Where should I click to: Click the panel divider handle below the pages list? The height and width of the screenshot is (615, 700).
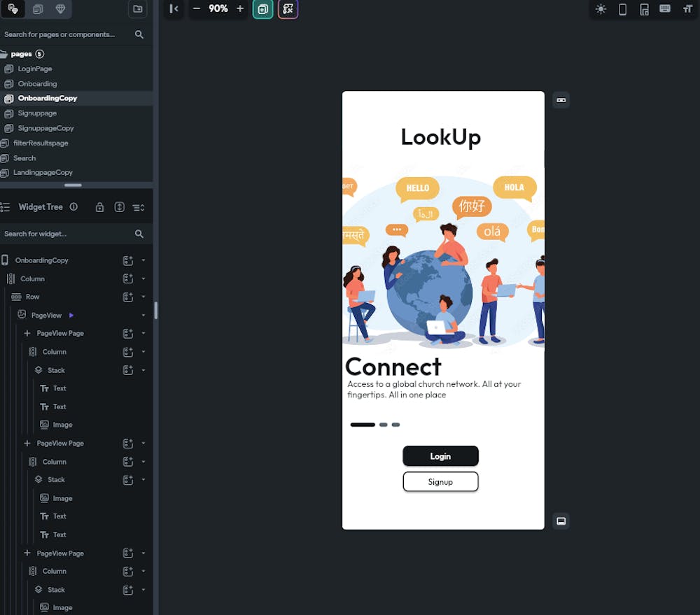73,185
